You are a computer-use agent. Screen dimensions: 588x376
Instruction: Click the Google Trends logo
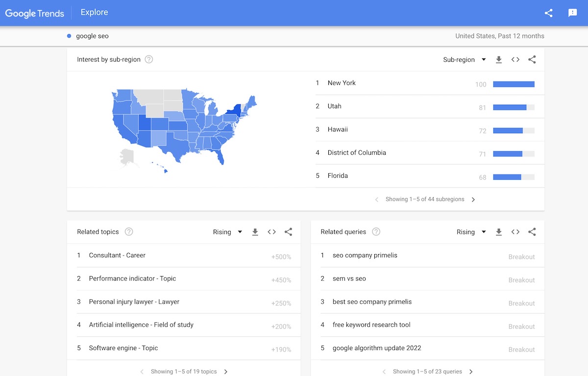point(34,13)
